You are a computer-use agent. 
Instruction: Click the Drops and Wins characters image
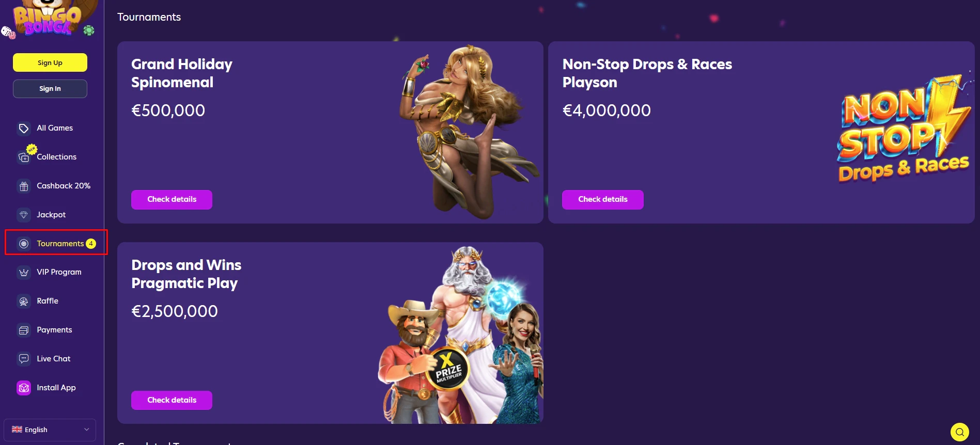461,335
